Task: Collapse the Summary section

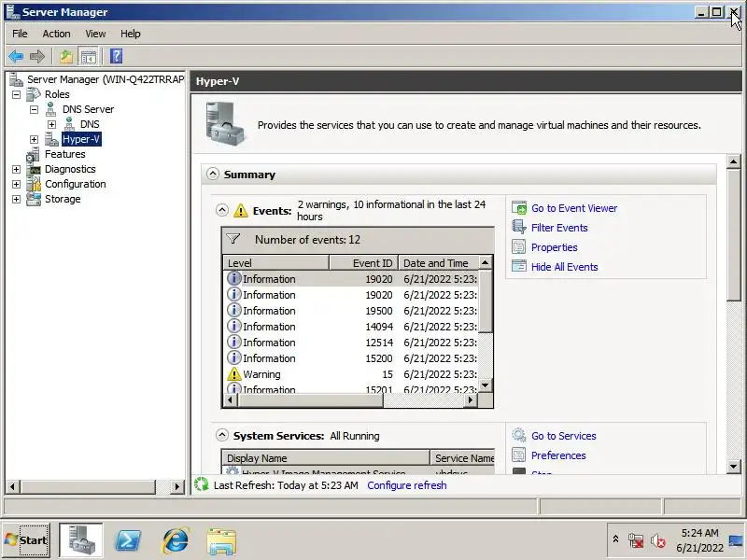Action: [213, 175]
